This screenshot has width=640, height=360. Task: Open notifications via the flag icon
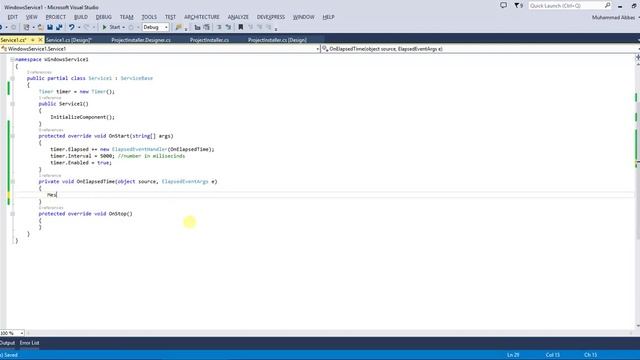click(517, 5)
